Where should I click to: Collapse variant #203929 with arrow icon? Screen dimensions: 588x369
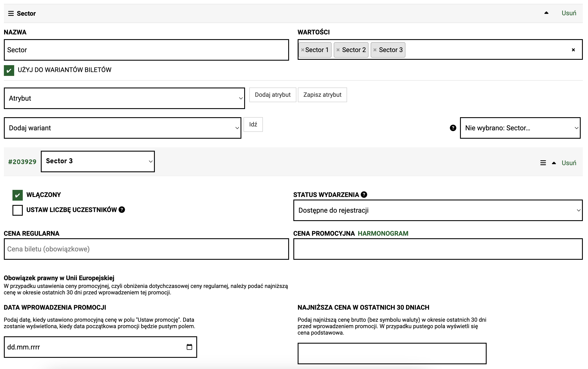click(554, 163)
